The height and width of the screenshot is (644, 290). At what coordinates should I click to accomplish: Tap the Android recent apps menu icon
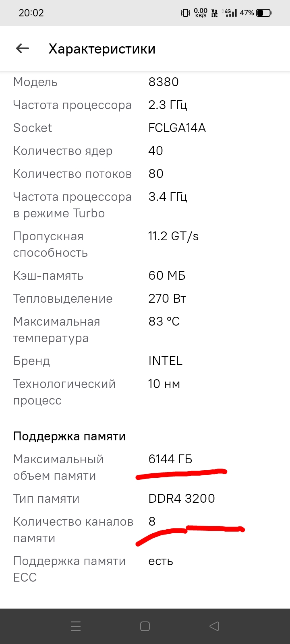[76, 626]
